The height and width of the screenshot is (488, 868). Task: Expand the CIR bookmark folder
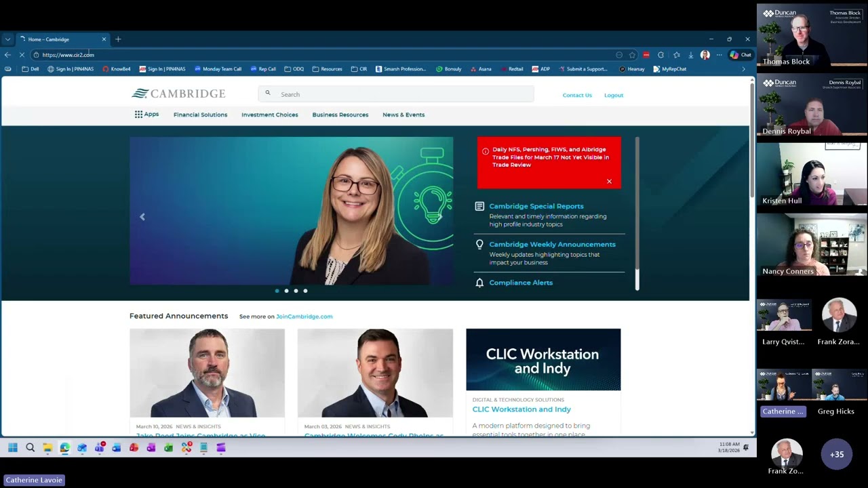click(x=359, y=69)
